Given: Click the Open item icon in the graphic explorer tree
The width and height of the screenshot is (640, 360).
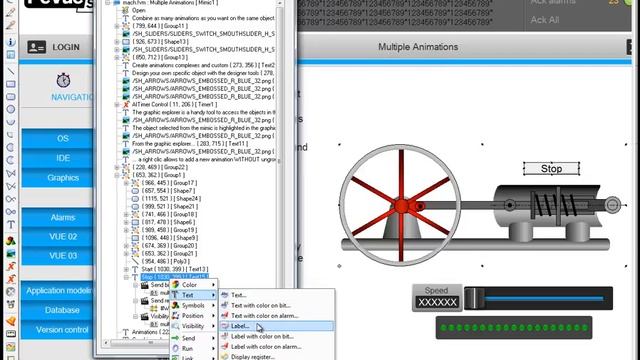Looking at the screenshot, I should [x=126, y=10].
